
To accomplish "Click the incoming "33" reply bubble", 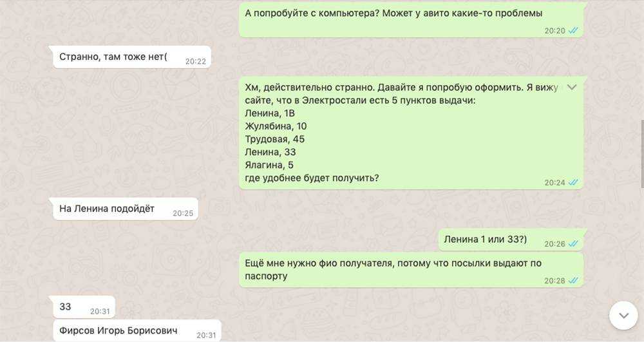I will (x=84, y=307).
